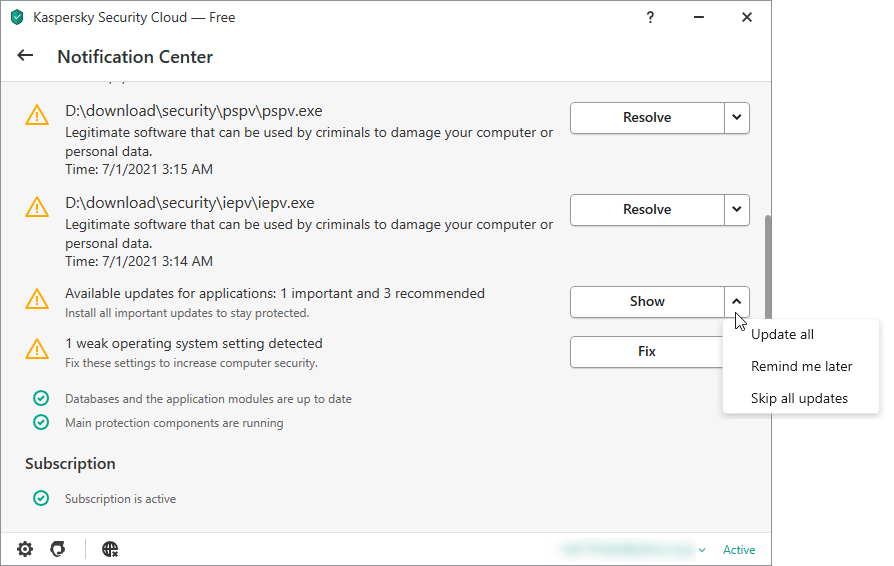The image size is (894, 566).
Task: Click the Active subscription status link
Action: (739, 550)
